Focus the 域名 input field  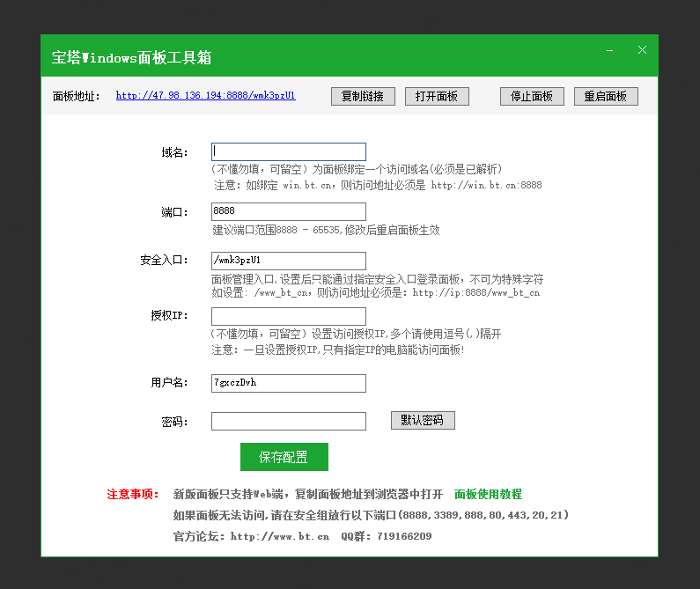click(x=289, y=151)
